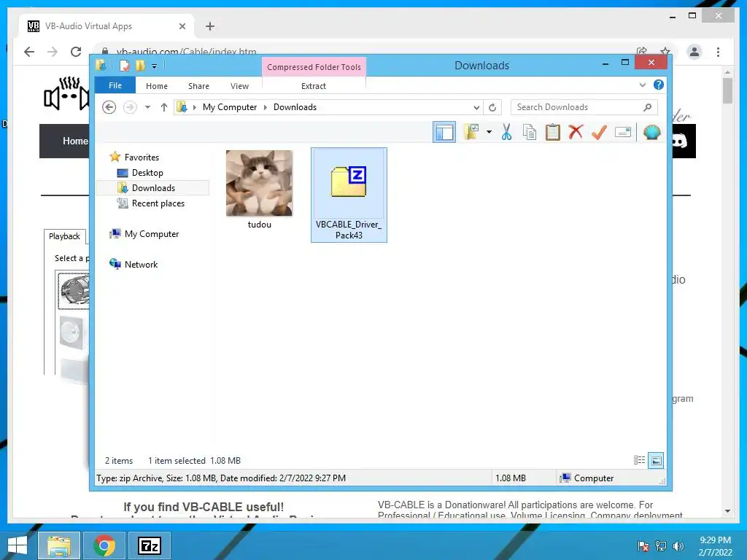Click the Home link on VB-Audio page
Screen dimensions: 747x560
point(75,141)
